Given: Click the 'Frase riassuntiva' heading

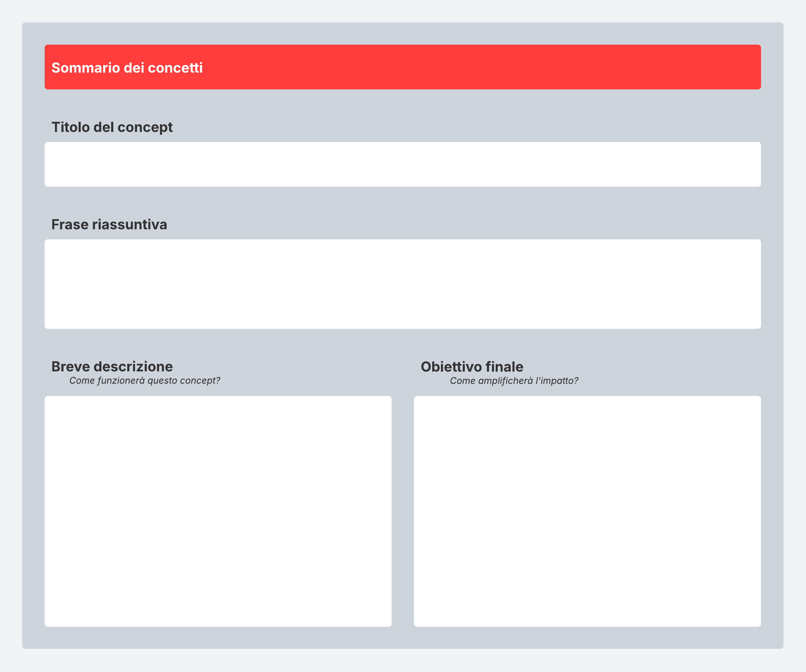Looking at the screenshot, I should click(109, 224).
